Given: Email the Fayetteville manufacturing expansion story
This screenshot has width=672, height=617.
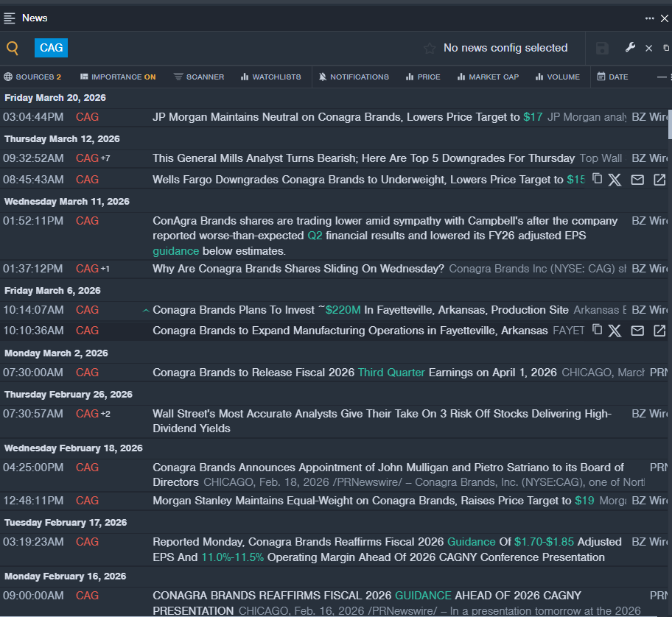Looking at the screenshot, I should (637, 331).
